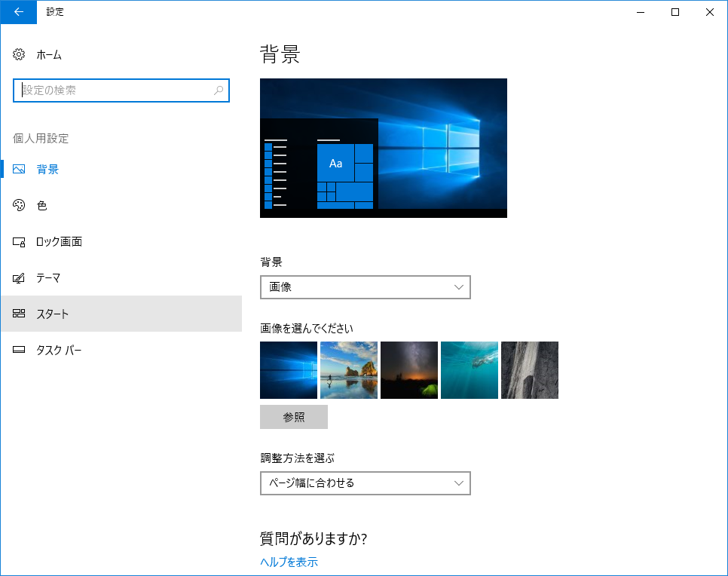Open the 背景 type dropdown showing 画像
Viewport: 728px width, 576px height.
click(x=366, y=287)
